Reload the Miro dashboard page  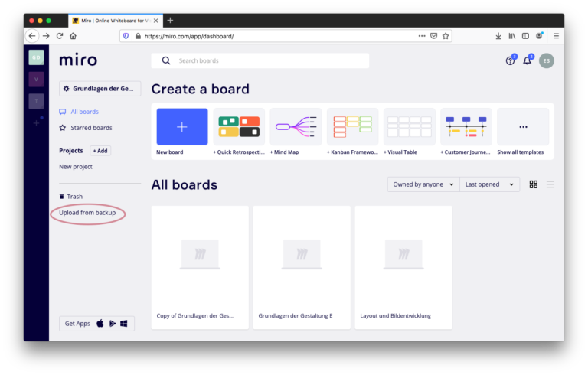(60, 36)
